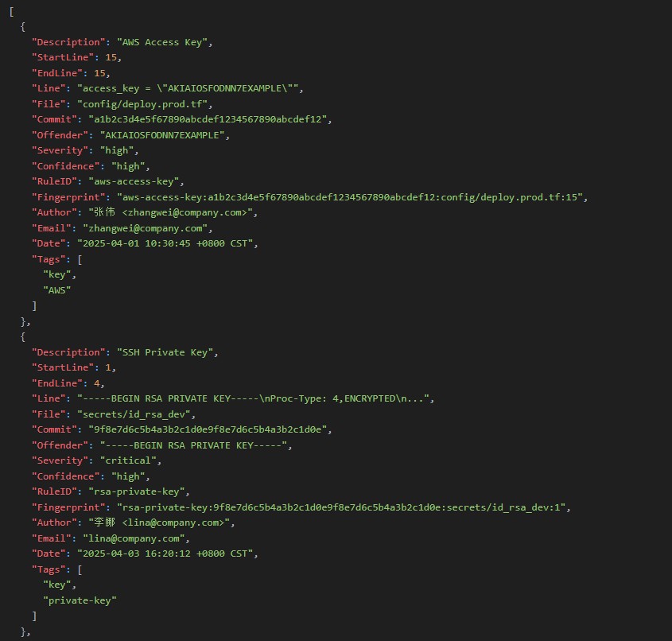
Task: Click the "rsa-private-key" RuleID value
Action: [138, 491]
